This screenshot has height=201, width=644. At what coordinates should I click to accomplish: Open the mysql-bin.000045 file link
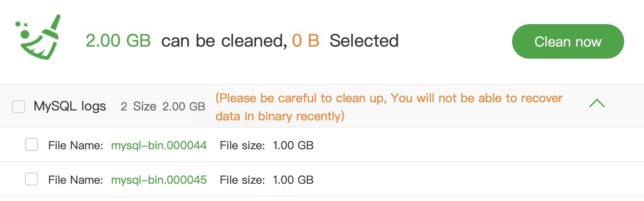click(x=159, y=180)
